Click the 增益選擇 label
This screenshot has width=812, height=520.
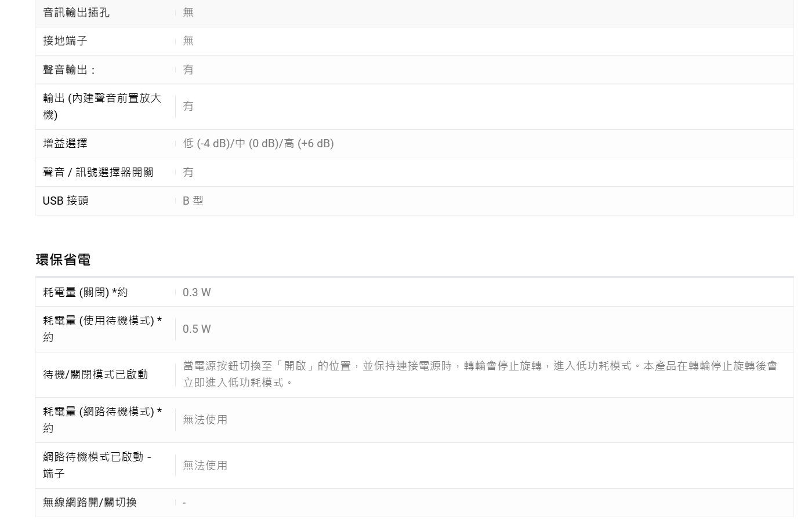(x=65, y=143)
